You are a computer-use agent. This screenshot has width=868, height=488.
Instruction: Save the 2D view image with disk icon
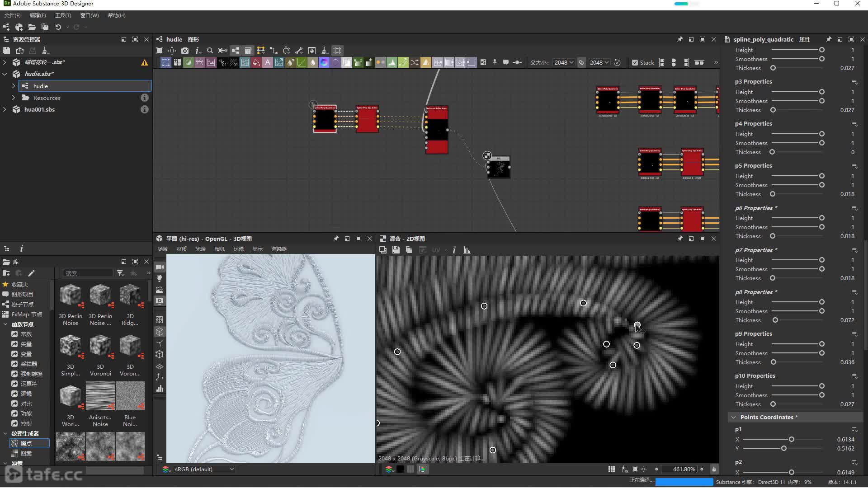click(396, 250)
